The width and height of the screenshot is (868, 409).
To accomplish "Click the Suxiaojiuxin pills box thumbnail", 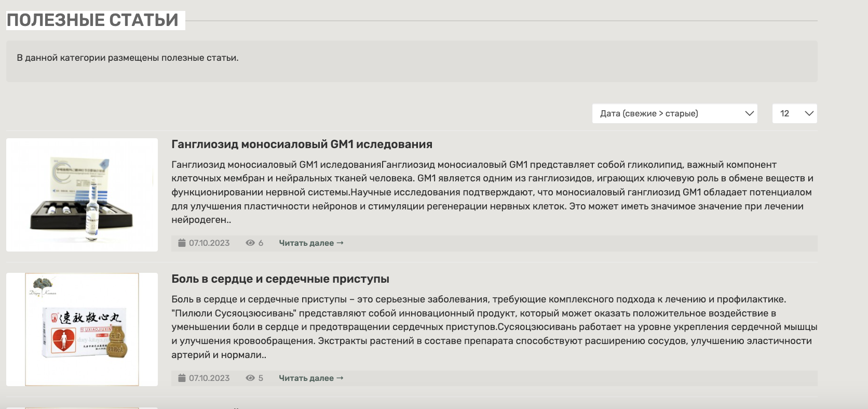I will [82, 329].
